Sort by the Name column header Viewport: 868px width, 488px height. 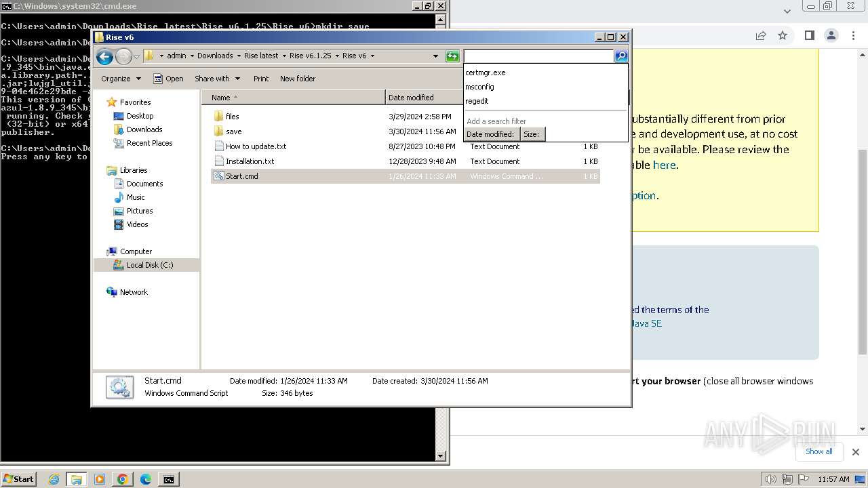tap(293, 98)
